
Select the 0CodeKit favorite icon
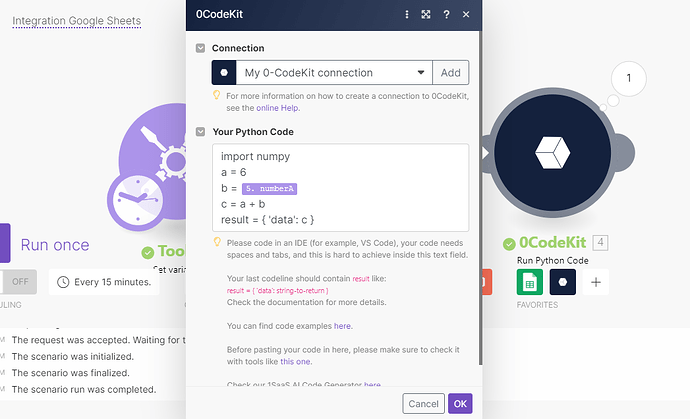[562, 282]
